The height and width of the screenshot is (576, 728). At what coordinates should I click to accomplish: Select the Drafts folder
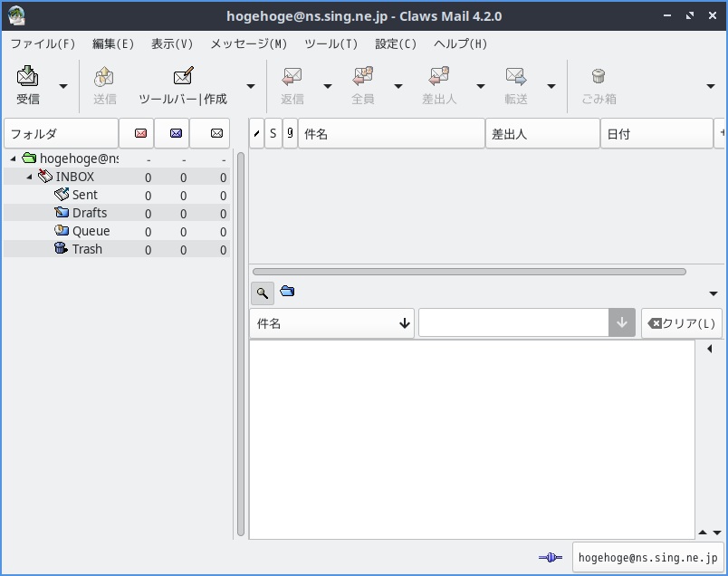(117, 213)
